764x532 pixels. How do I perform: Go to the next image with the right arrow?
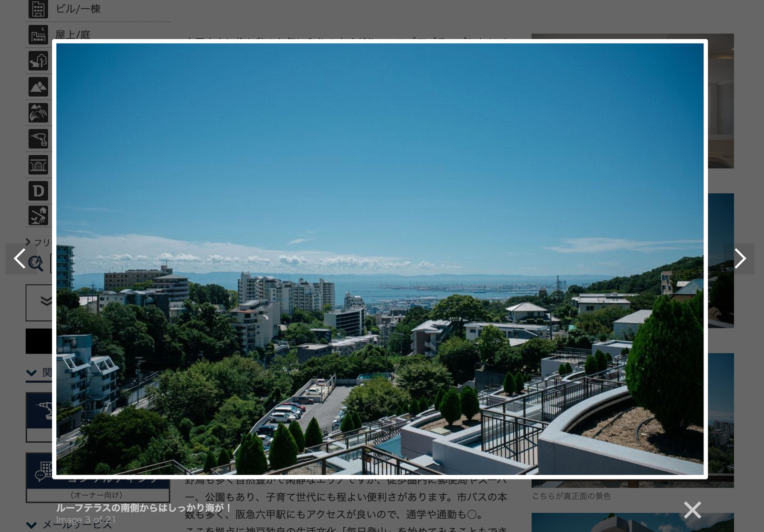pyautogui.click(x=739, y=258)
